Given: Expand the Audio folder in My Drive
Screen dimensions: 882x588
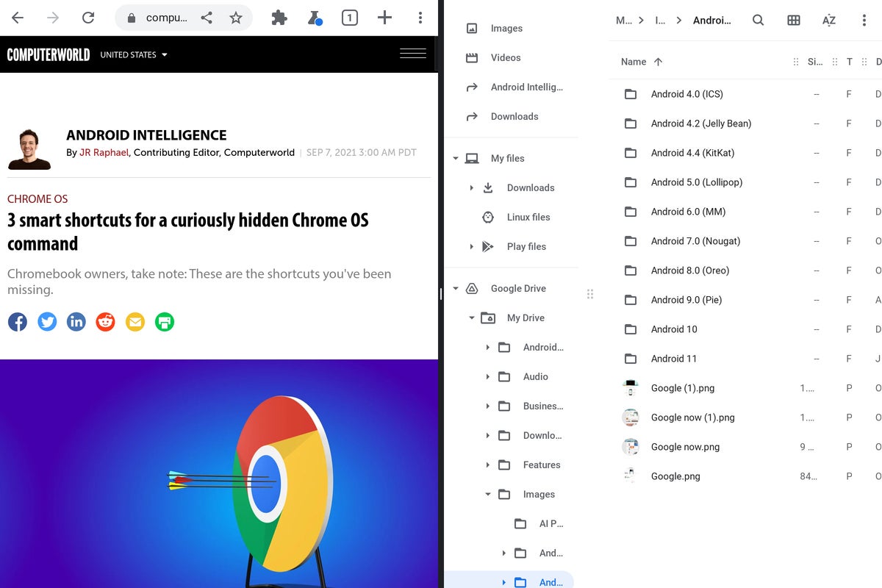Looking at the screenshot, I should point(488,376).
